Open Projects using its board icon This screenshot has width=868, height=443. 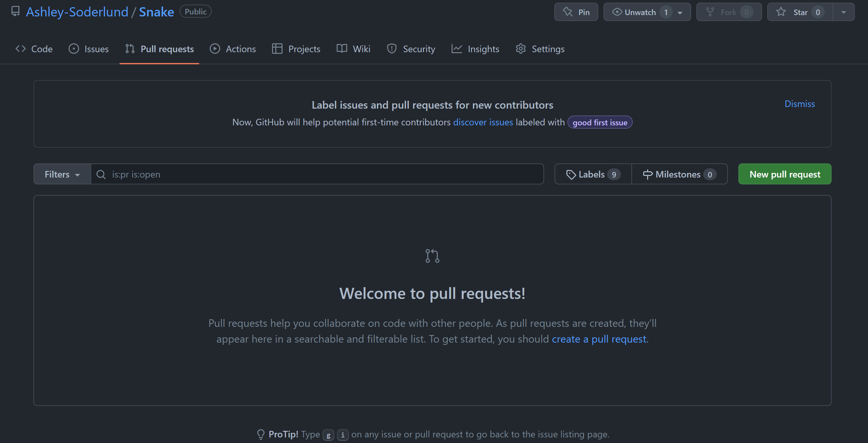[x=277, y=49]
